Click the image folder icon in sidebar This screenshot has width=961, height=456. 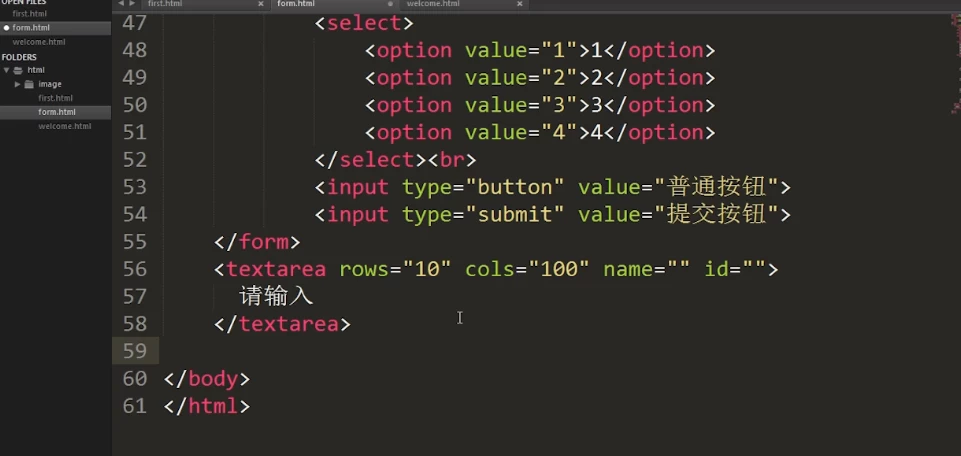click(x=29, y=84)
